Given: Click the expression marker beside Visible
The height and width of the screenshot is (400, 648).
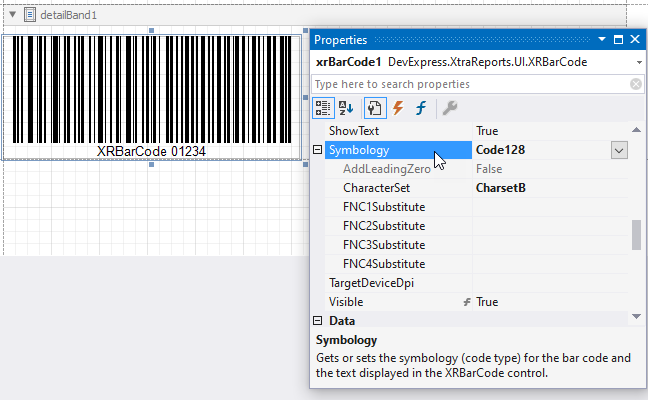Looking at the screenshot, I should [x=467, y=302].
